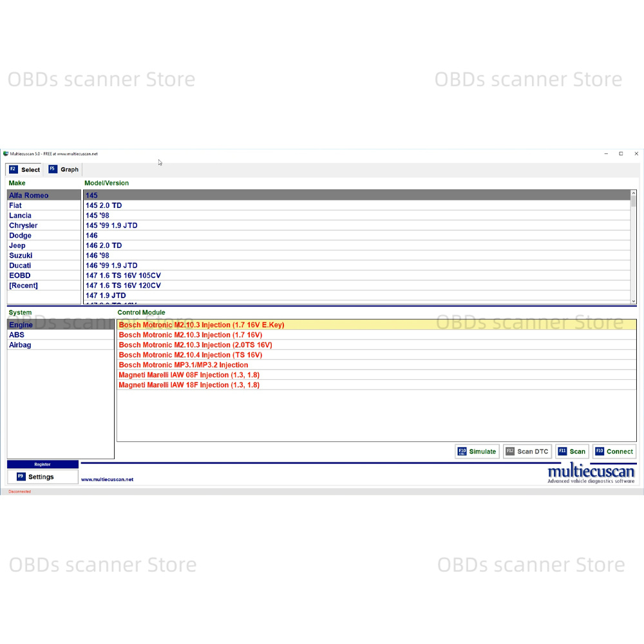The width and height of the screenshot is (644, 644).
Task: Minimize the Multiecuscan window
Action: 606,154
